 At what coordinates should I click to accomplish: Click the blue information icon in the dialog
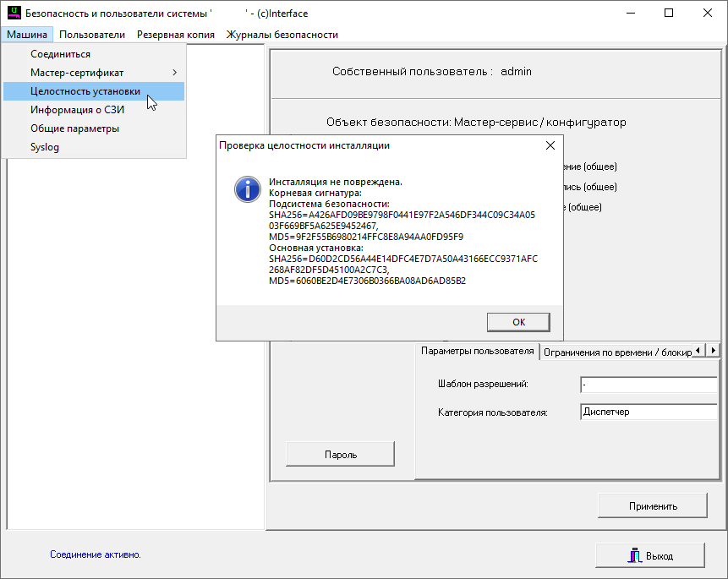point(247,189)
